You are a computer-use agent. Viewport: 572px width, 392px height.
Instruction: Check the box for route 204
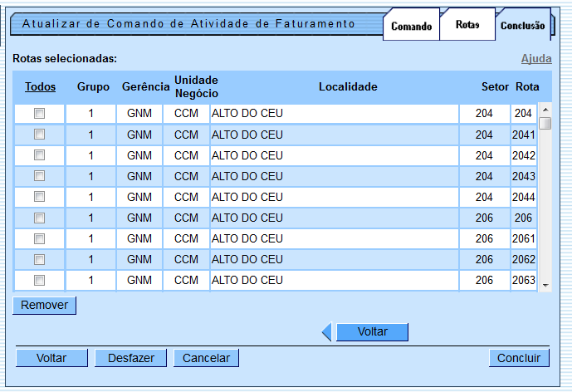click(x=39, y=114)
